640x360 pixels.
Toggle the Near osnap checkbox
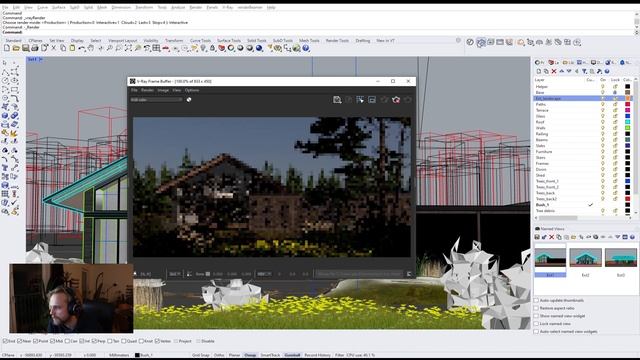click(20, 341)
